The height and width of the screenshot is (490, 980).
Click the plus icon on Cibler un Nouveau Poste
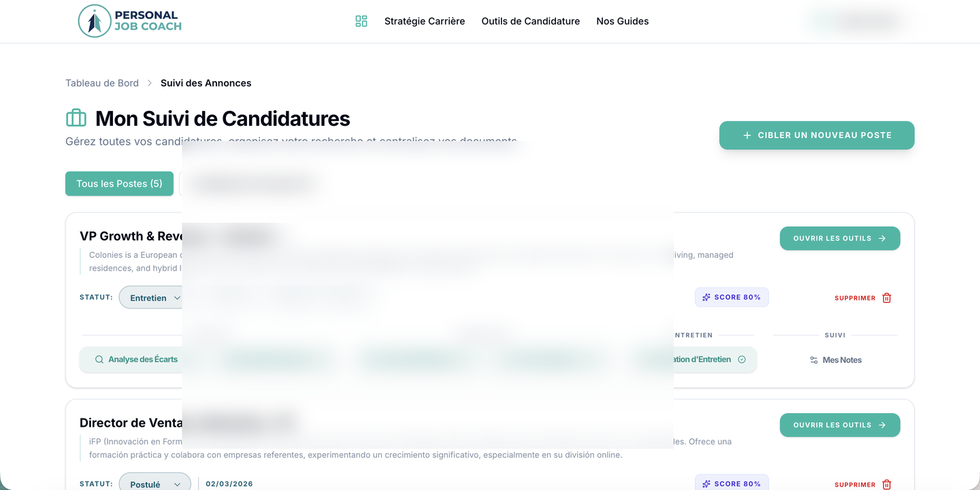tap(747, 135)
